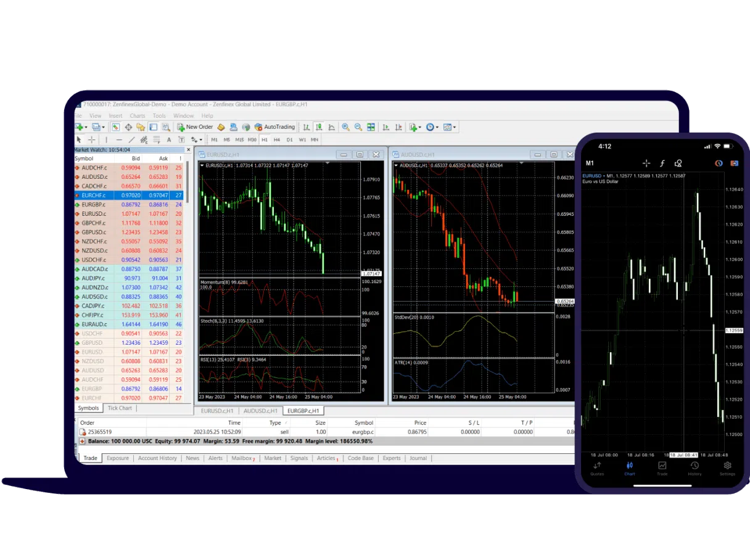This screenshot has height=560, width=750.
Task: Tap the History icon in mobile bottom bar
Action: 694,466
